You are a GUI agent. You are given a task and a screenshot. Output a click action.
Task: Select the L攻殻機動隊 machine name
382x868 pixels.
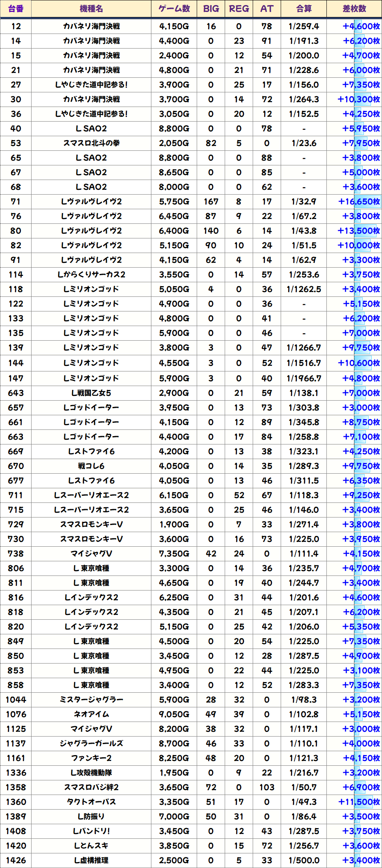pyautogui.click(x=91, y=773)
